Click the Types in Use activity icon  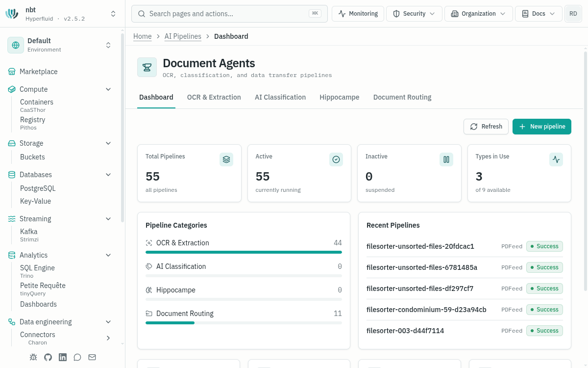(556, 159)
